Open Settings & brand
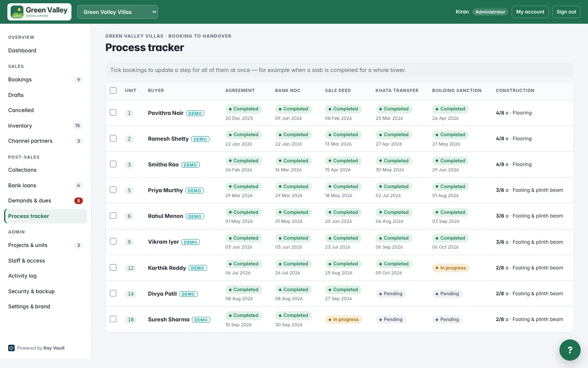This screenshot has height=368, width=588. (45, 307)
